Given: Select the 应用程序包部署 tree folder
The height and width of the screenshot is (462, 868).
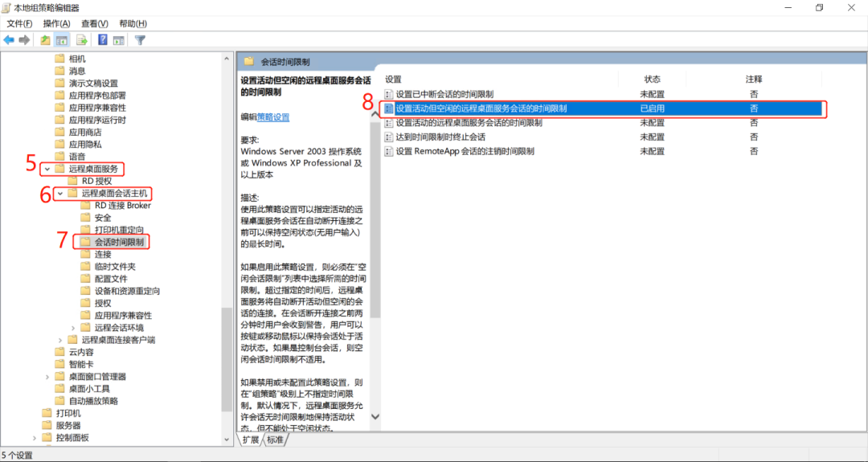Looking at the screenshot, I should pyautogui.click(x=97, y=95).
